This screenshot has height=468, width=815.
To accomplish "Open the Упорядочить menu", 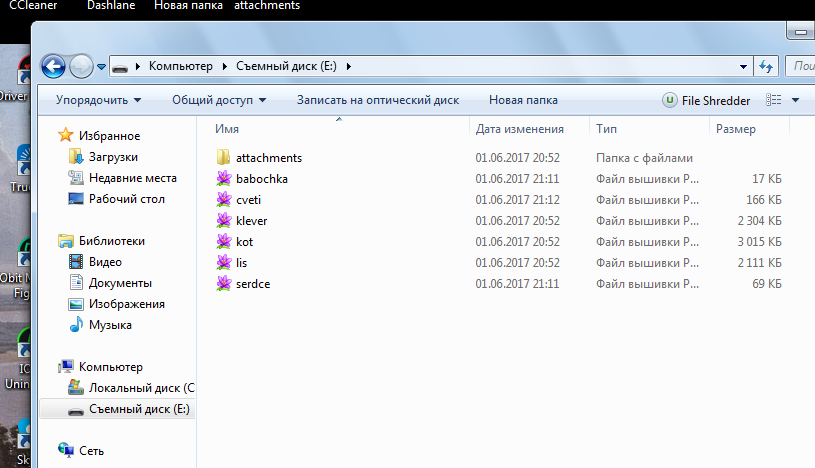I will click(98, 100).
